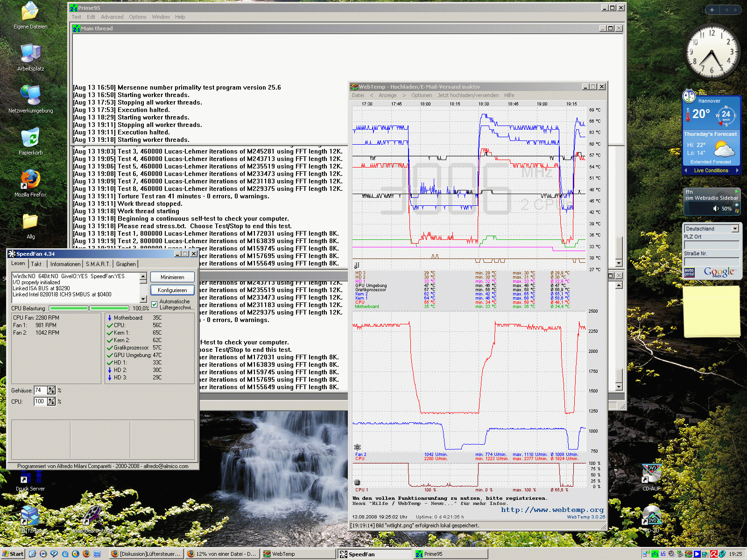Switch to the S.M.A.R.T. tab
Screen dimensions: 747x560
click(x=98, y=264)
